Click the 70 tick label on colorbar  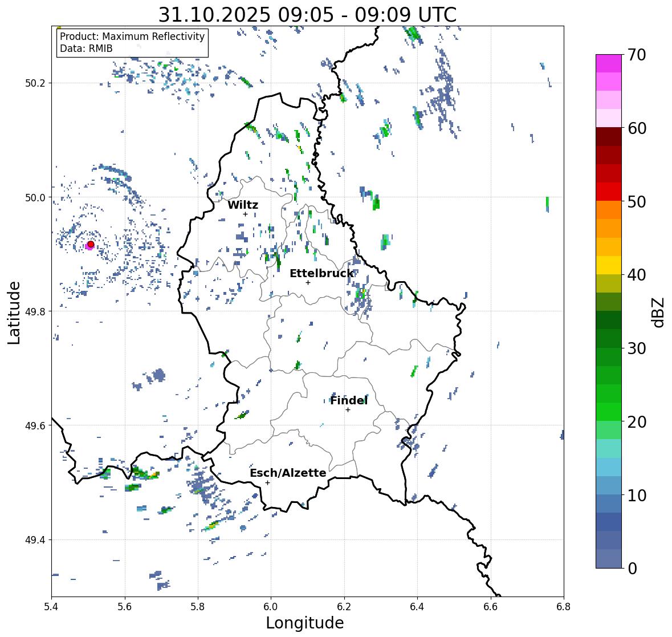pyautogui.click(x=637, y=55)
